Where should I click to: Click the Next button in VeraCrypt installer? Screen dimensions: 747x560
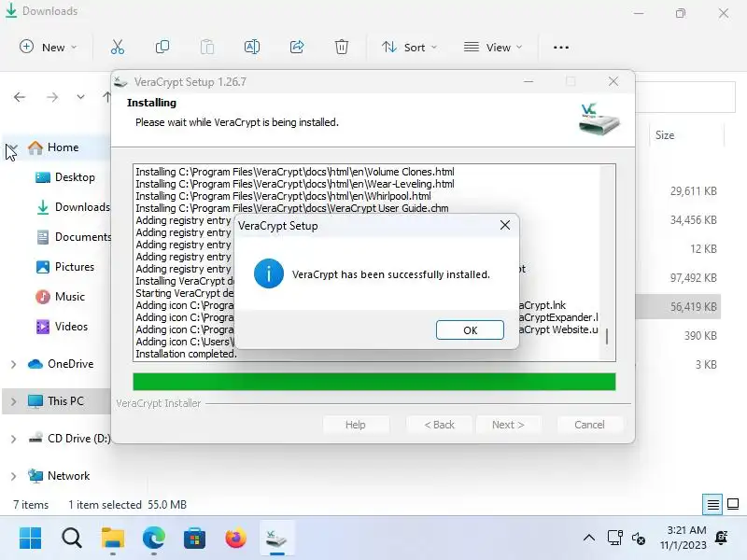(508, 425)
